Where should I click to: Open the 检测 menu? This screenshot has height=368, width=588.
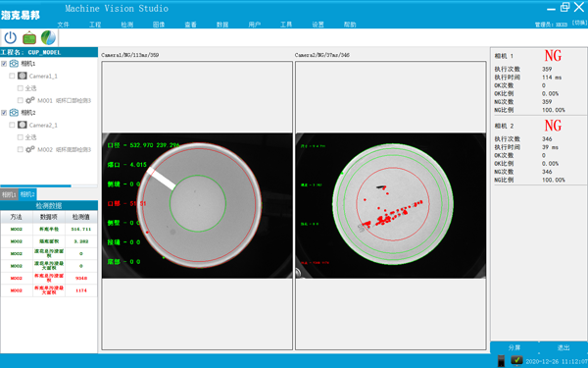(126, 25)
